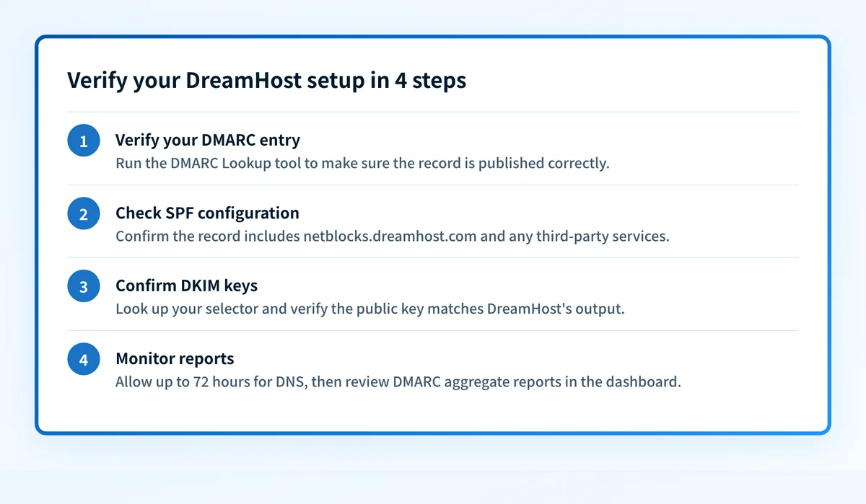Click the heading "Verify your DreamHost setup in 4 steps"

266,80
